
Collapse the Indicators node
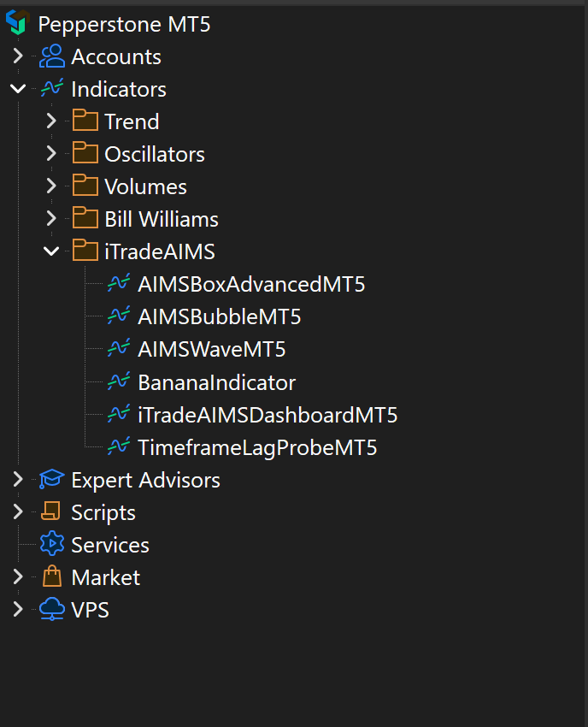pyautogui.click(x=18, y=88)
